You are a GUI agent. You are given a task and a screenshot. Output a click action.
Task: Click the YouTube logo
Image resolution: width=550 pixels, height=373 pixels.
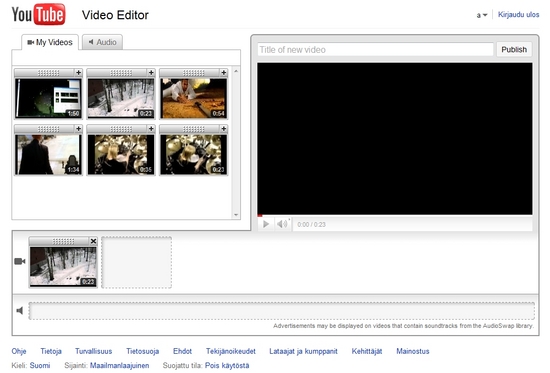[x=39, y=14]
